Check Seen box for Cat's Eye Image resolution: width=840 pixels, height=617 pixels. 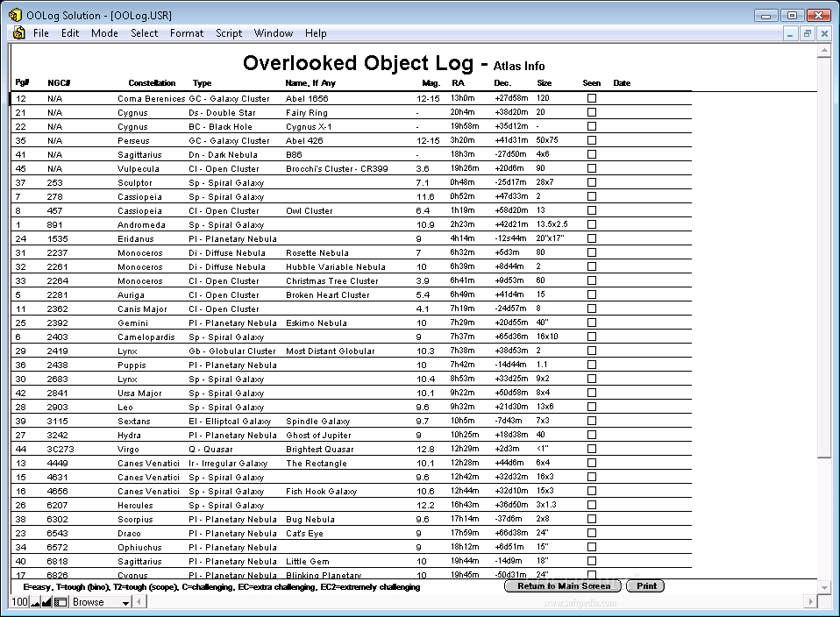coord(592,532)
